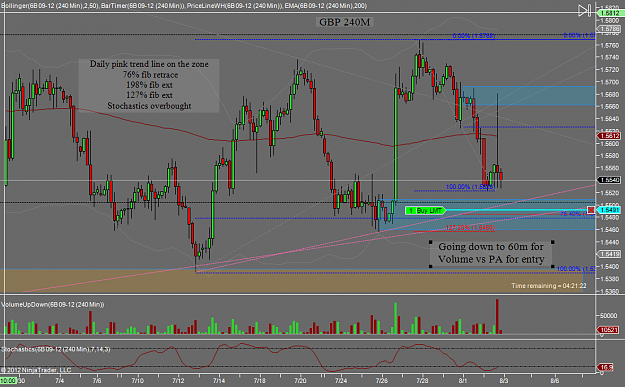Image resolution: width=625 pixels, height=387 pixels.
Task: Click the red 16.9 stochastics value marker
Action: [x=606, y=367]
